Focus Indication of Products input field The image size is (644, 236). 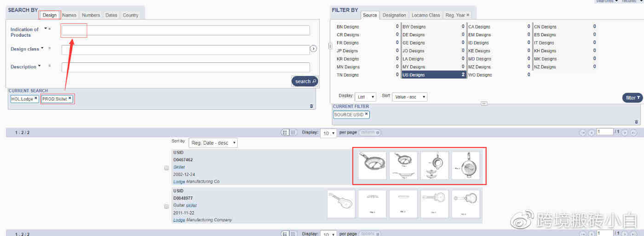(185, 30)
